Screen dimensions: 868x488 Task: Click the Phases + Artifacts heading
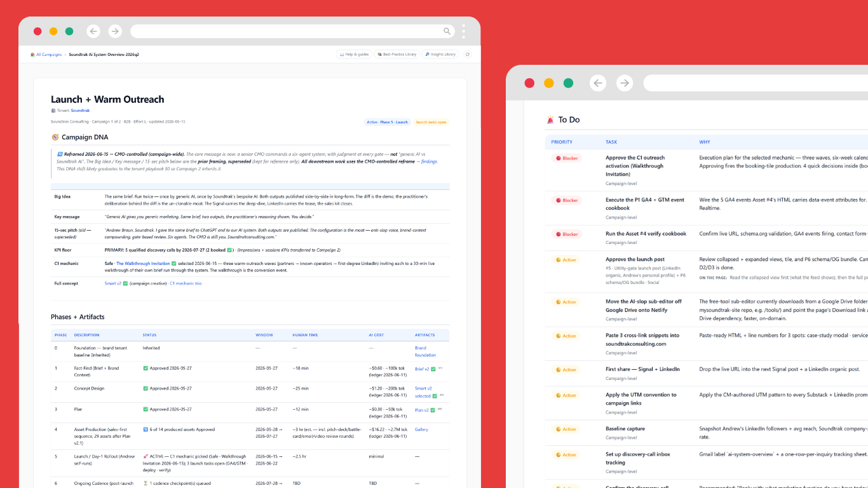pyautogui.click(x=78, y=316)
